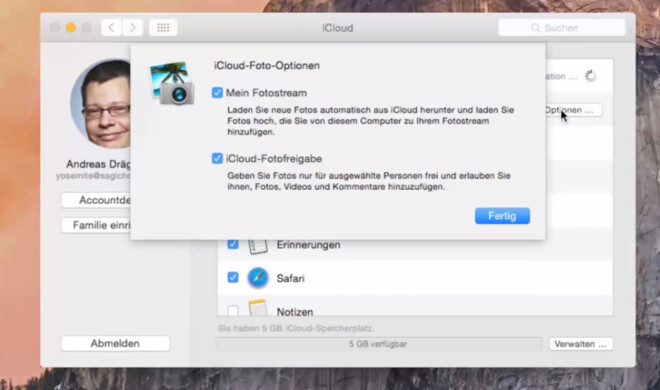Click the iCloud window title
Image resolution: width=660 pixels, height=390 pixels.
(338, 28)
